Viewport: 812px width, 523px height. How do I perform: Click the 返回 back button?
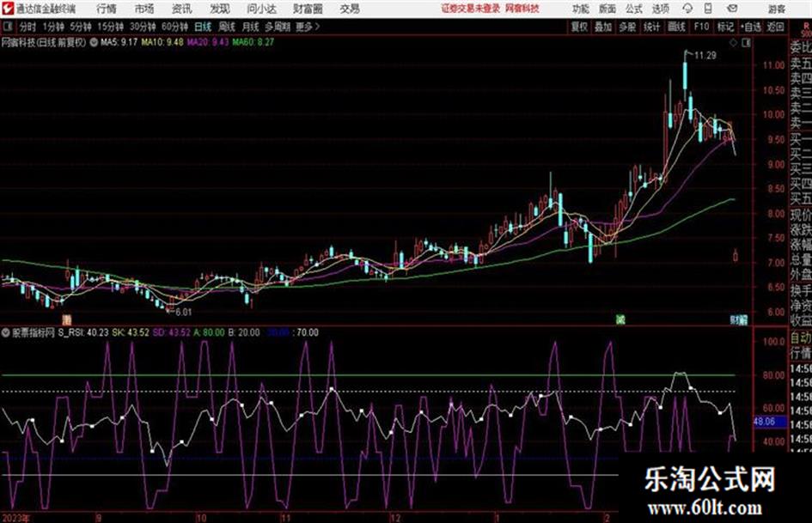click(x=775, y=27)
